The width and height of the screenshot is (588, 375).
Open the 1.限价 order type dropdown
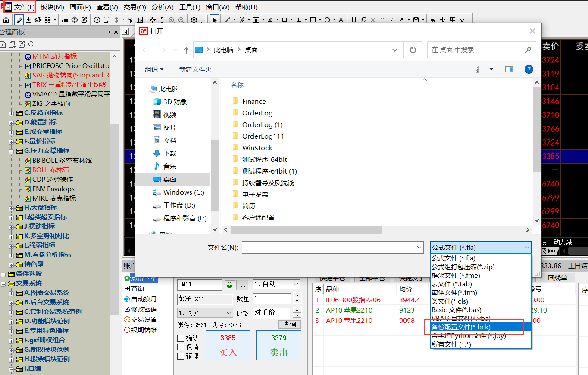[205, 313]
